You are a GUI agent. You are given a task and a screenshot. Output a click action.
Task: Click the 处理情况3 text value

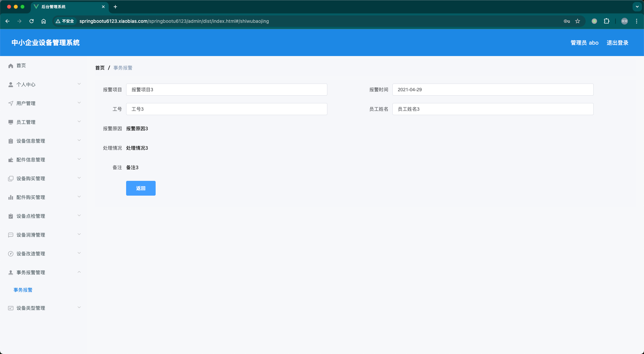(137, 148)
